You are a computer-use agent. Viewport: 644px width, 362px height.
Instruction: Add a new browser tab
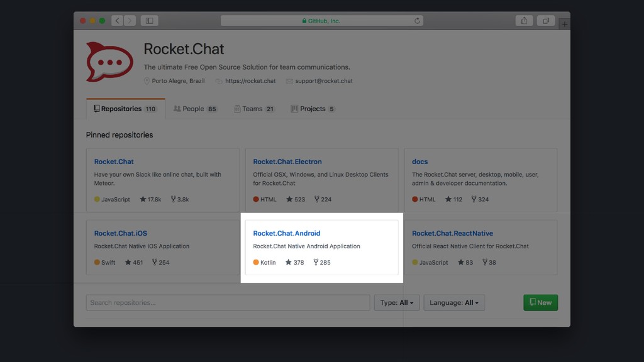click(x=565, y=25)
